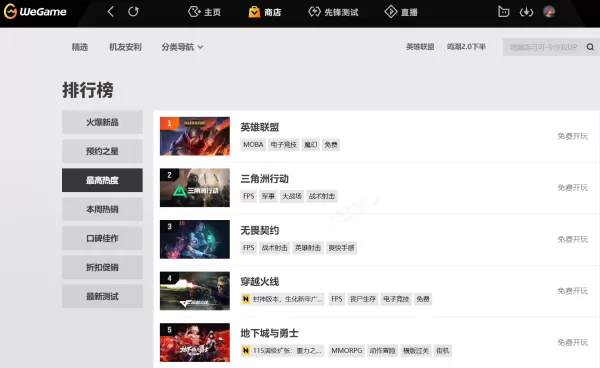The height and width of the screenshot is (368, 600).
Task: Open the 直播 live stream tab
Action: [401, 12]
